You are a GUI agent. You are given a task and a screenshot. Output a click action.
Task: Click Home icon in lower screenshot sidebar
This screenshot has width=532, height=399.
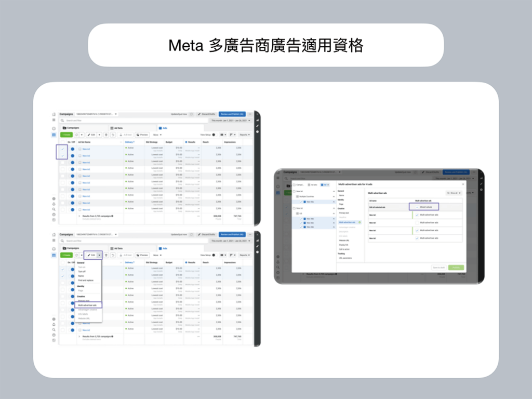(54, 235)
